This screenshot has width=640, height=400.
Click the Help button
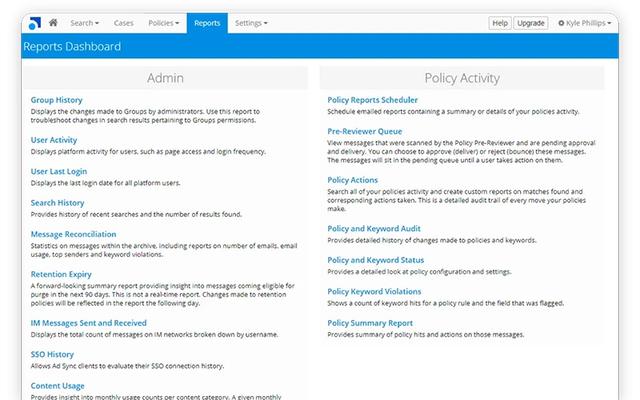499,23
